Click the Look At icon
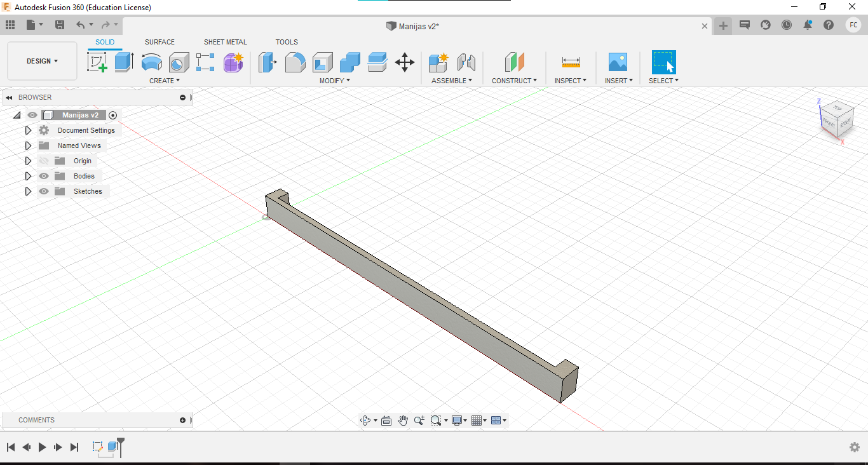This screenshot has height=465, width=868. point(386,421)
